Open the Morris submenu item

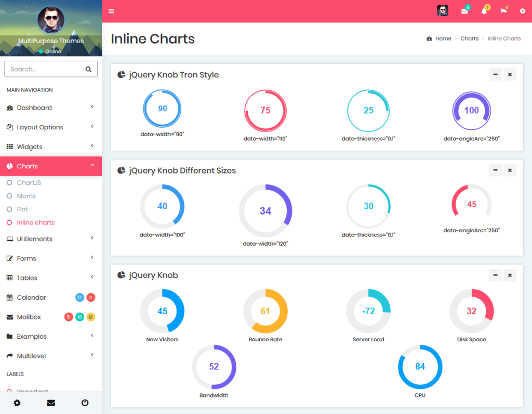coord(26,196)
